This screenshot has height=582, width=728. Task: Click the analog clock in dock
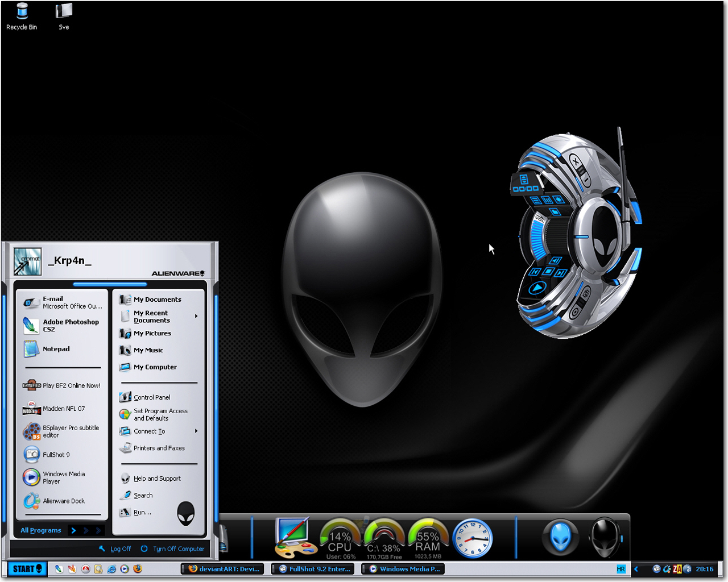pos(472,538)
